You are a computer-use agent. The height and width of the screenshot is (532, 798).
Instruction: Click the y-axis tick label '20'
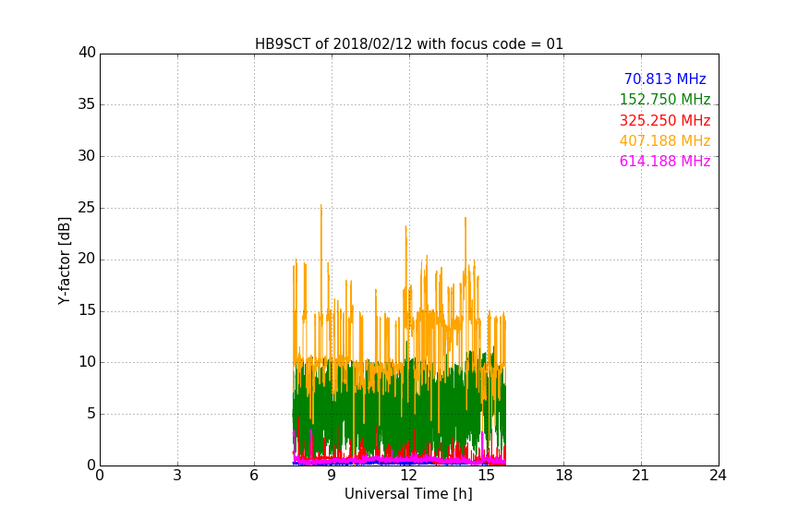87,260
